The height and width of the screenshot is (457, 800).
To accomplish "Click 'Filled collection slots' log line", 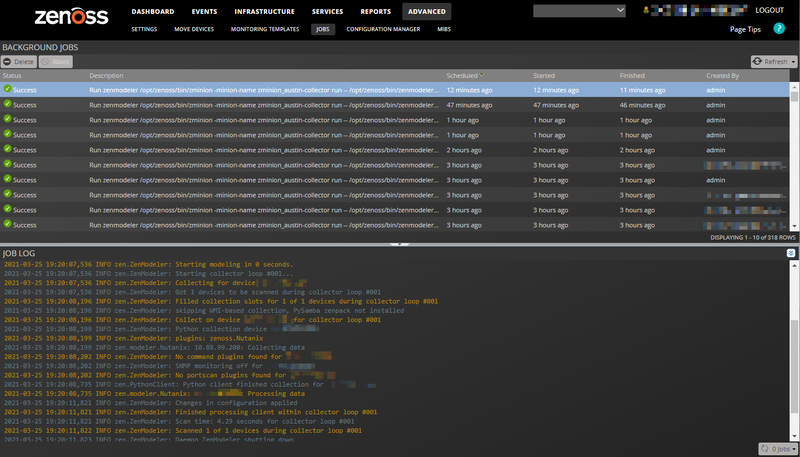I will [221, 301].
